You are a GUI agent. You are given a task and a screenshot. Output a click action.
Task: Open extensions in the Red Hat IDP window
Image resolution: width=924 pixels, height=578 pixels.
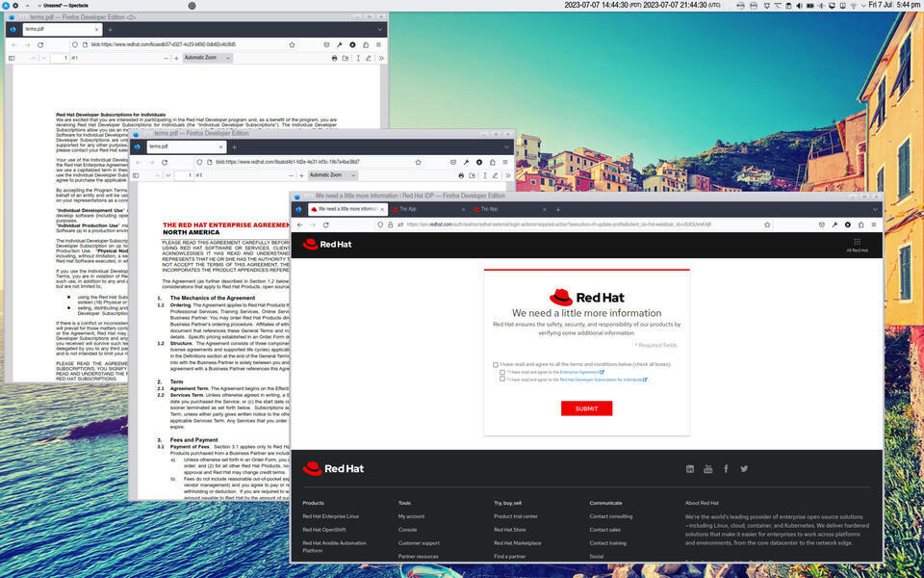click(x=860, y=224)
